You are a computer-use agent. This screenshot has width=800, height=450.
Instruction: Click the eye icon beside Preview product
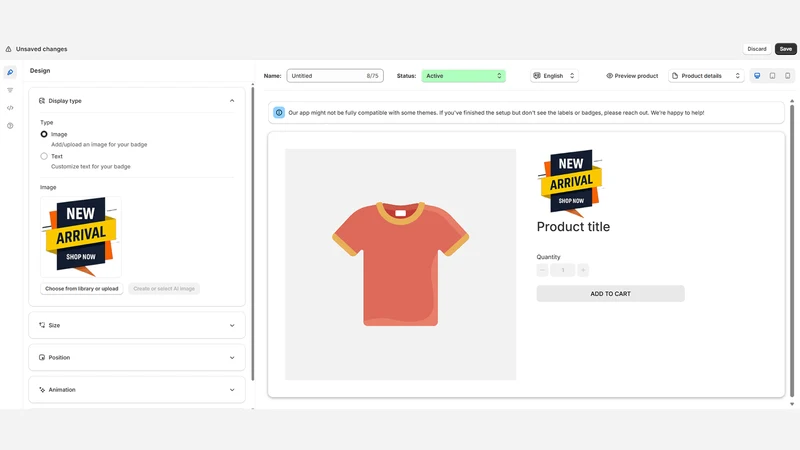609,76
